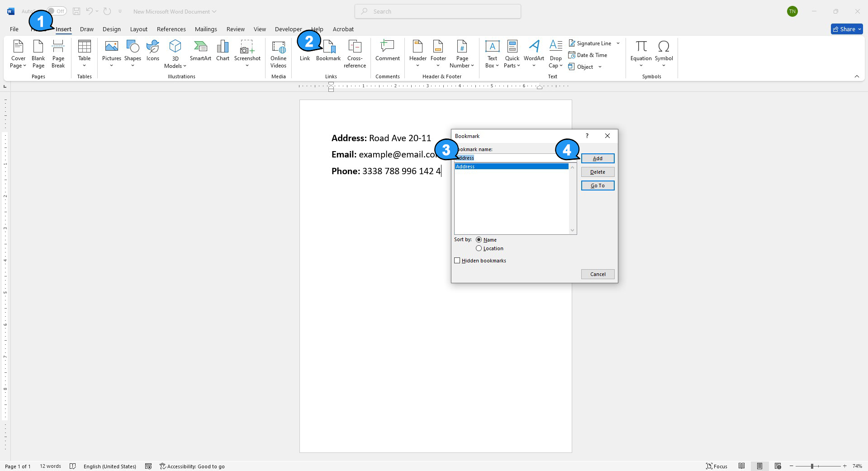Screen dimensions: 868x471
Task: Insert WordArt text
Action: click(534, 54)
